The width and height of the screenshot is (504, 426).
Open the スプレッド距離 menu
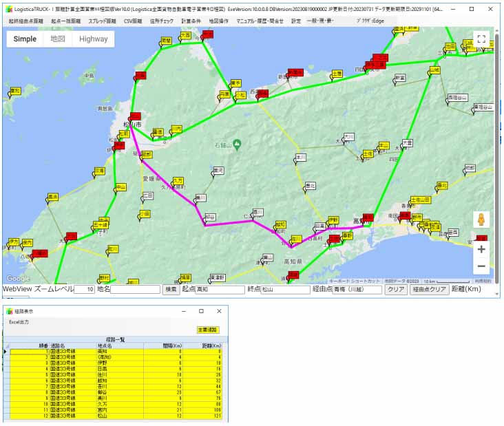102,21
